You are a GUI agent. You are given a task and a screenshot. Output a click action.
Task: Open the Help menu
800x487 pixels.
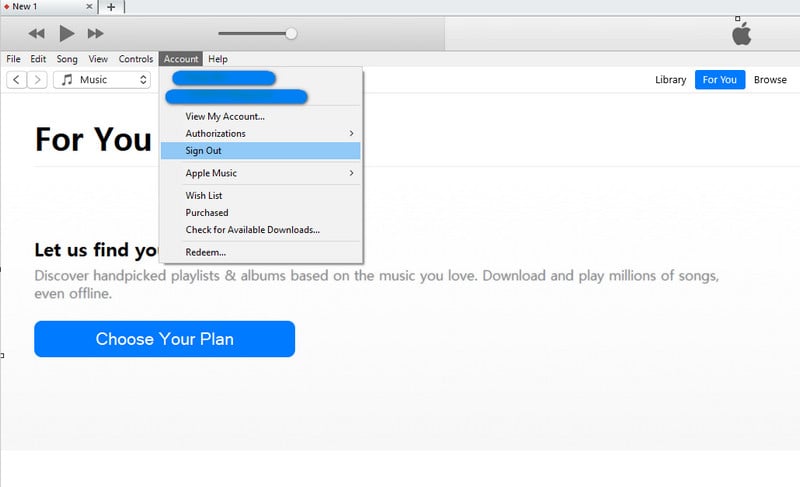point(218,59)
